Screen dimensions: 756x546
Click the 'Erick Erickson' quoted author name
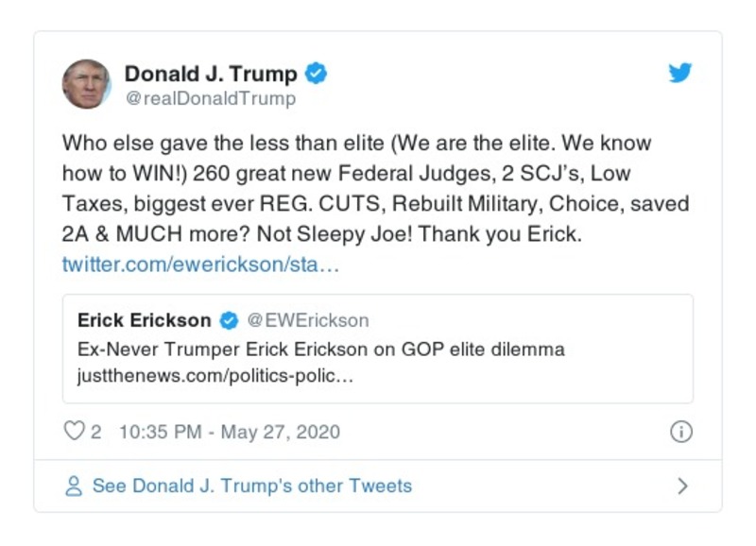click(145, 321)
